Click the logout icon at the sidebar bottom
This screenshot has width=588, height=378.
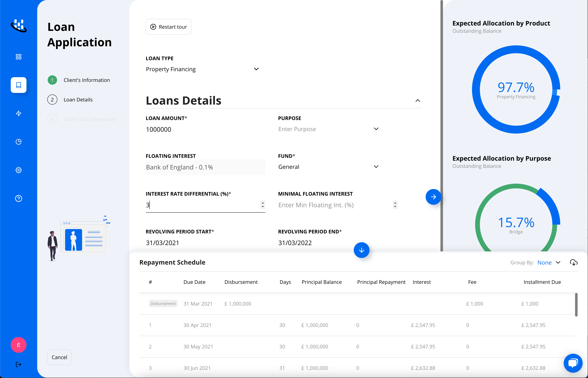pos(18,364)
